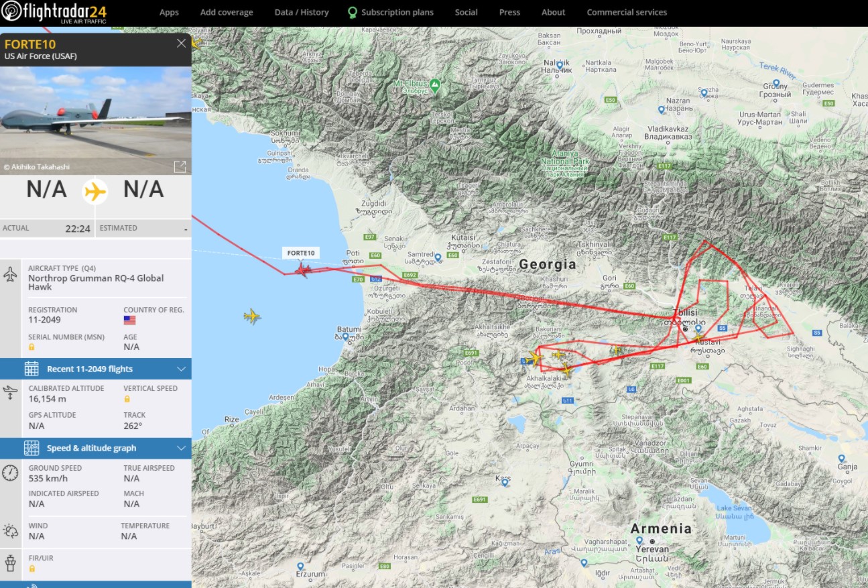
Task: Expand the Speed & altitude graph chevron
Action: 181,448
